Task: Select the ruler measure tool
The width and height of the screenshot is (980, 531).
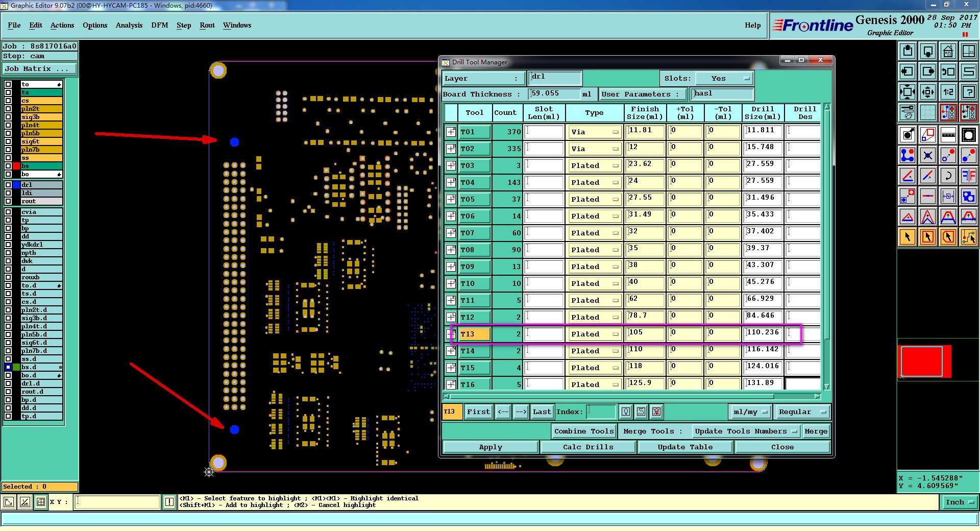Action: coord(948,135)
